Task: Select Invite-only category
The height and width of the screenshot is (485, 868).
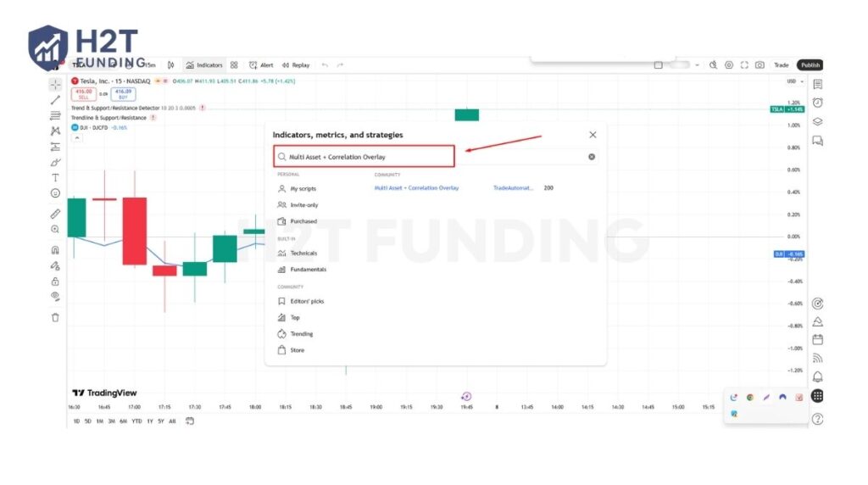Action: [298, 205]
